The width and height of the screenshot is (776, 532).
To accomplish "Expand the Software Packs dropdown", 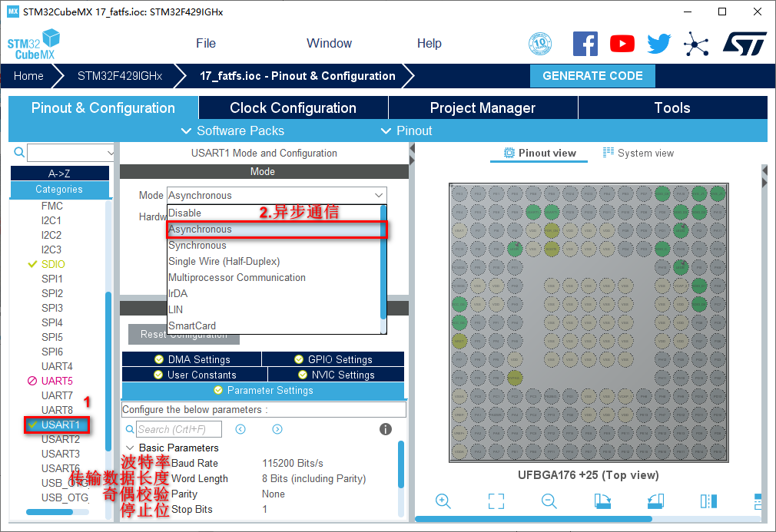I will (x=232, y=131).
